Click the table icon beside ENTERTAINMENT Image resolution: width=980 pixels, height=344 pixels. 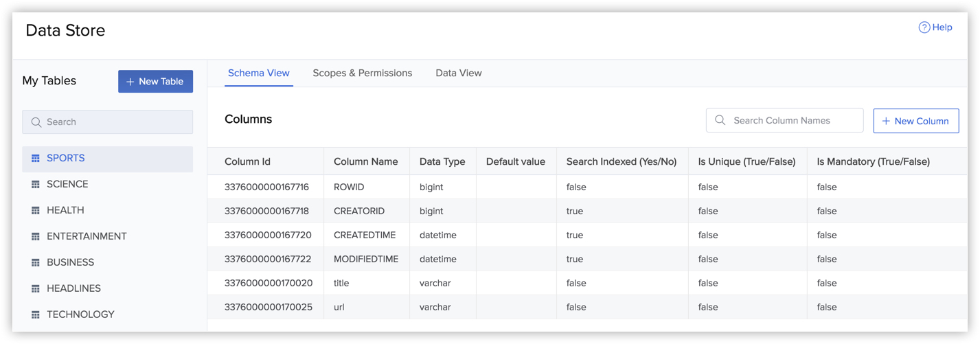pos(36,237)
